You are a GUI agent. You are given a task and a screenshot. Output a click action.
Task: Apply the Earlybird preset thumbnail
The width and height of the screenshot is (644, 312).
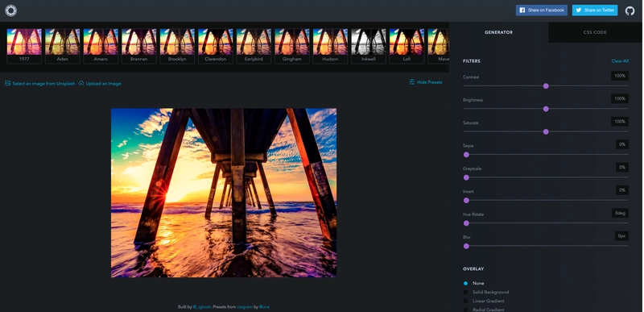[x=254, y=46]
